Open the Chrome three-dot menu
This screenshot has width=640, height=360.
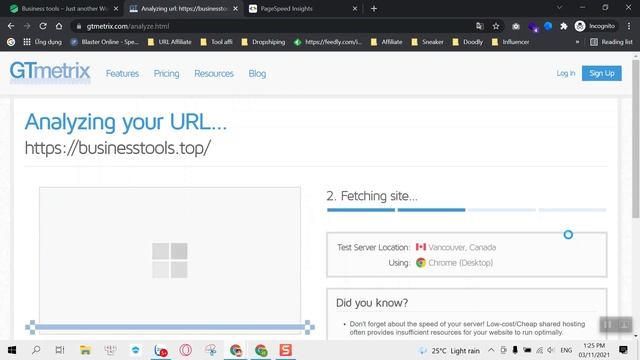(629, 26)
